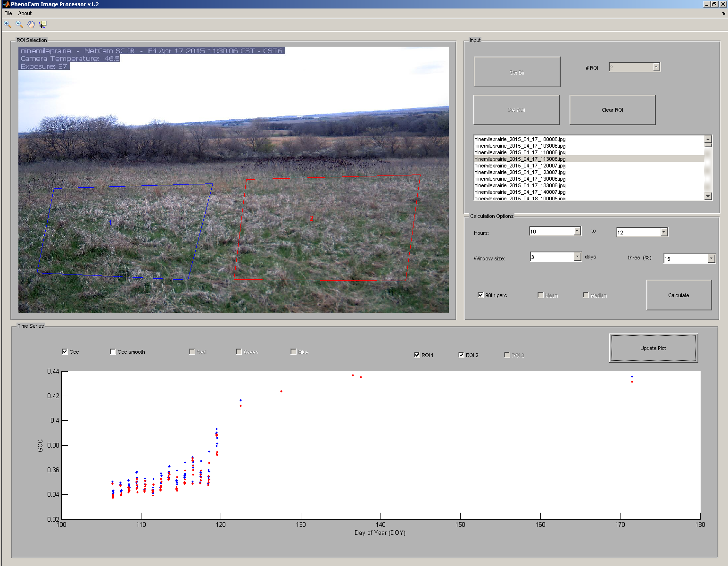
Task: Uncheck the ROI 1 checkbox
Action: pos(417,355)
